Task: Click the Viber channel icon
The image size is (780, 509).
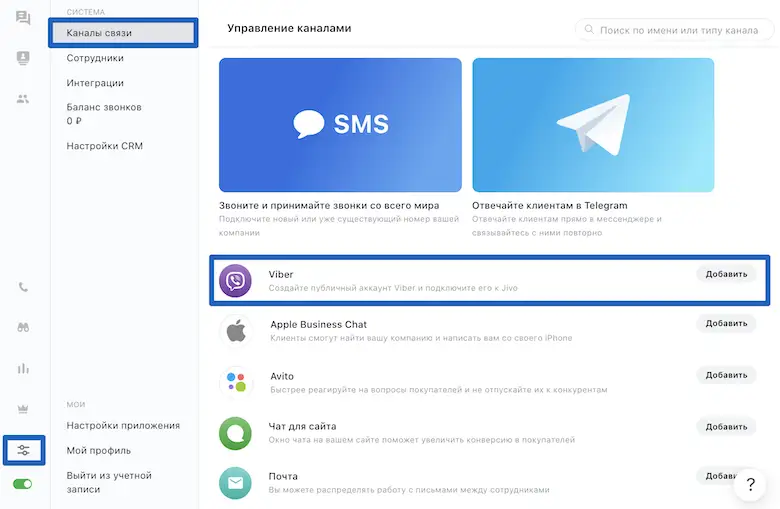Action: 235,281
